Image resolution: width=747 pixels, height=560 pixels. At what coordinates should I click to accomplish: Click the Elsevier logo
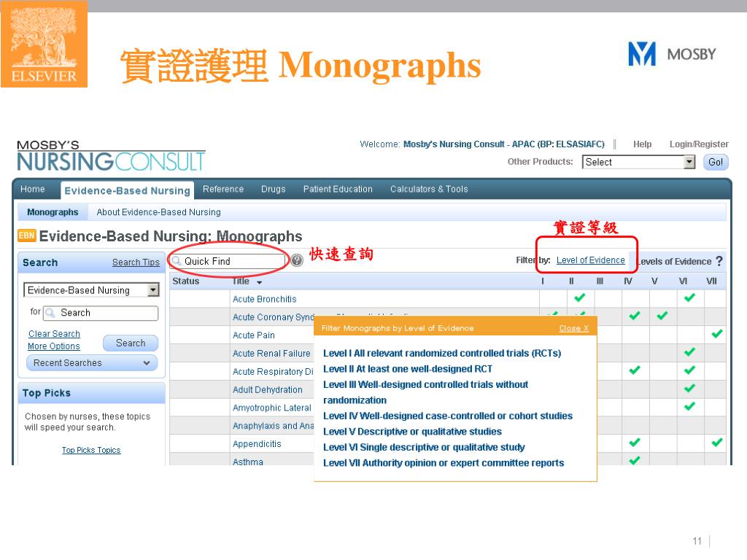point(44,44)
